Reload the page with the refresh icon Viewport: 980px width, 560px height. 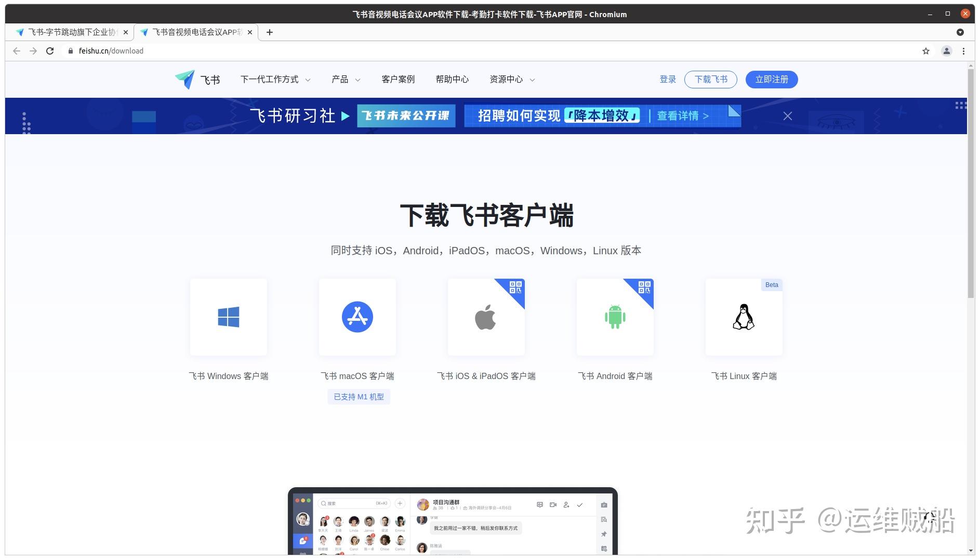click(50, 51)
